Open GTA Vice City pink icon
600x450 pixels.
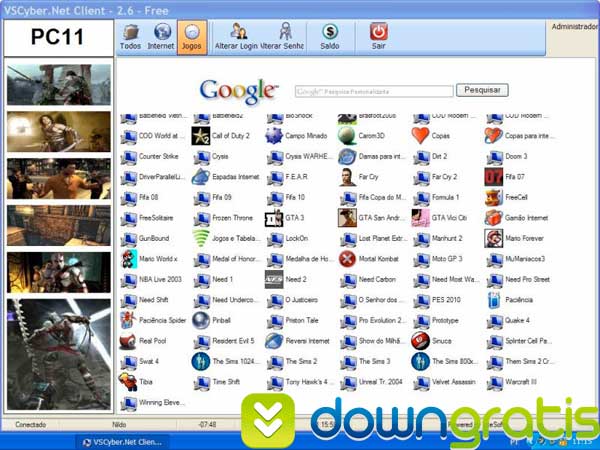click(x=421, y=218)
